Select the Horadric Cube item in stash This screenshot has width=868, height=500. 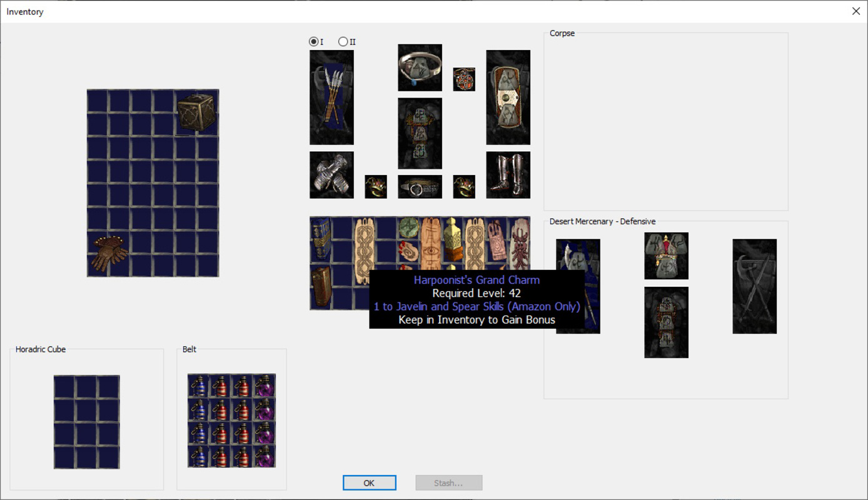click(x=197, y=113)
